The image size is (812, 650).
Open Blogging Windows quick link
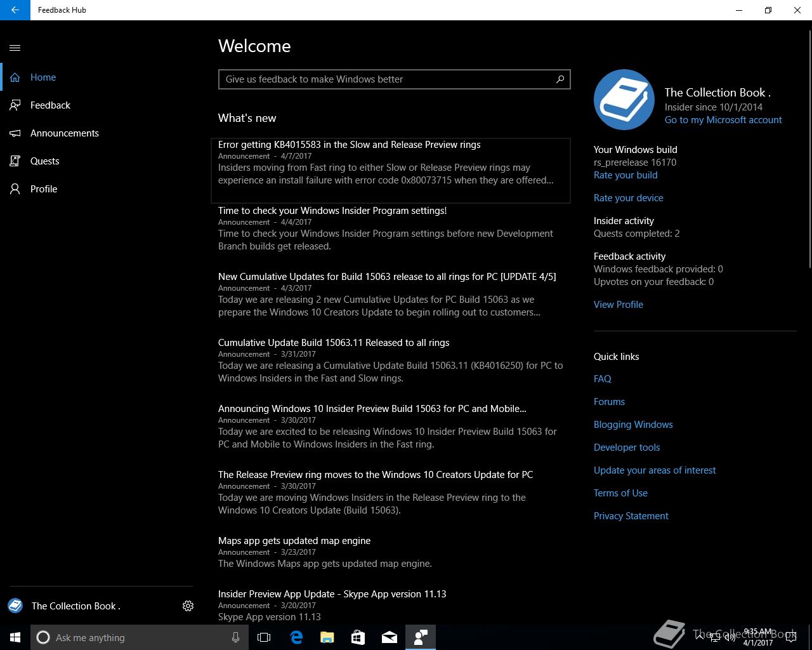(633, 425)
